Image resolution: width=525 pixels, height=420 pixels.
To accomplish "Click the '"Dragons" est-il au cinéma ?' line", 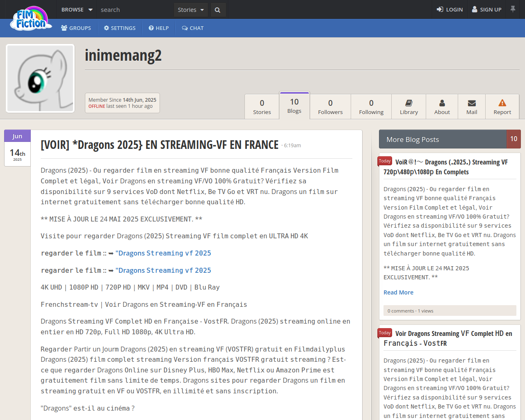I will tap(88, 408).
